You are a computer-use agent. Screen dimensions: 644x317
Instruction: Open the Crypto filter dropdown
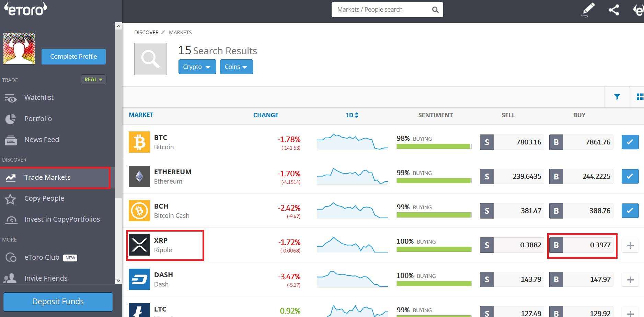pyautogui.click(x=197, y=67)
